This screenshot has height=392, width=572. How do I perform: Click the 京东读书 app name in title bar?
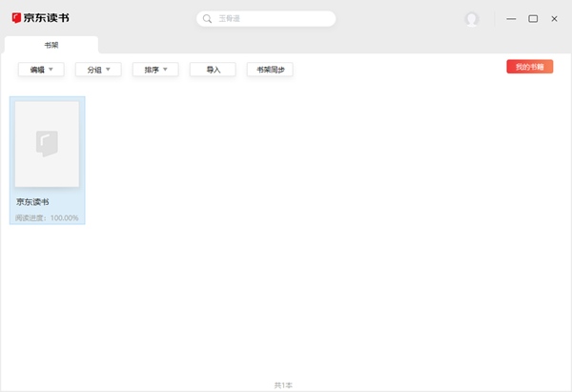pyautogui.click(x=47, y=18)
